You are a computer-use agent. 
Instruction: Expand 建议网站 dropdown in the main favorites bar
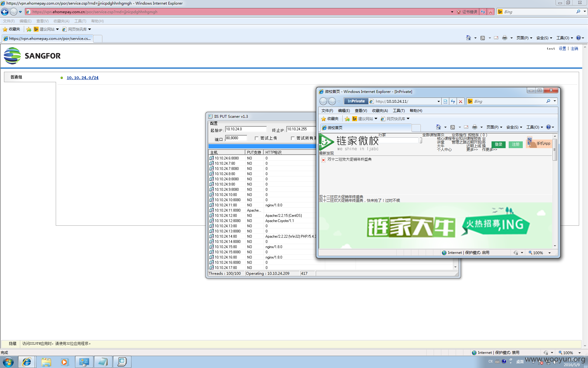(57, 29)
